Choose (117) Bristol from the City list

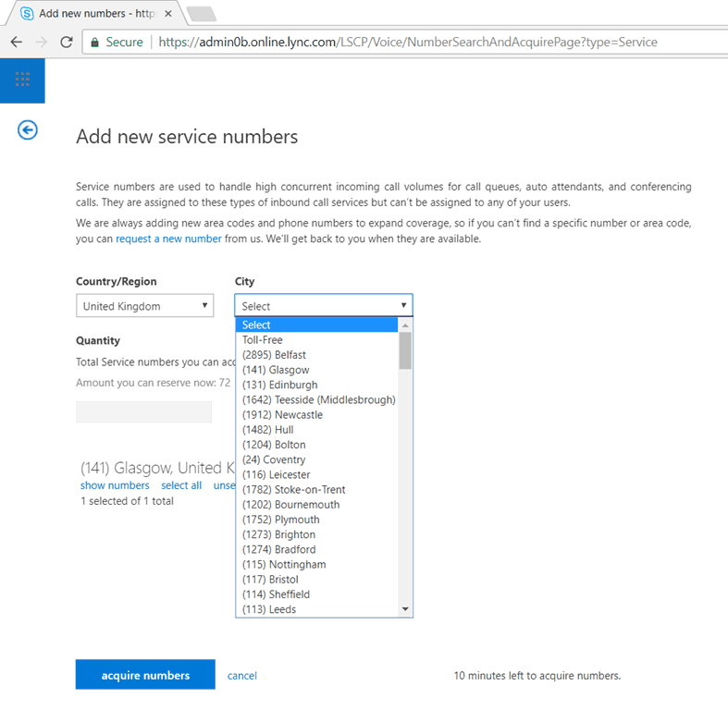click(x=270, y=580)
